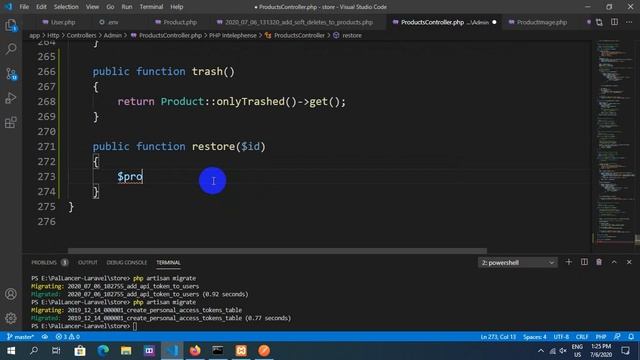Close the terminal panel

point(629,262)
